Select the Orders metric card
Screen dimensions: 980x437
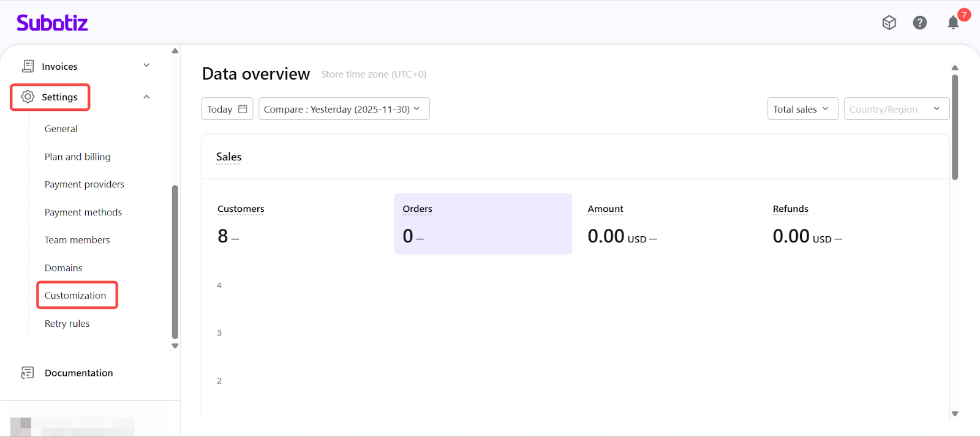click(x=483, y=224)
